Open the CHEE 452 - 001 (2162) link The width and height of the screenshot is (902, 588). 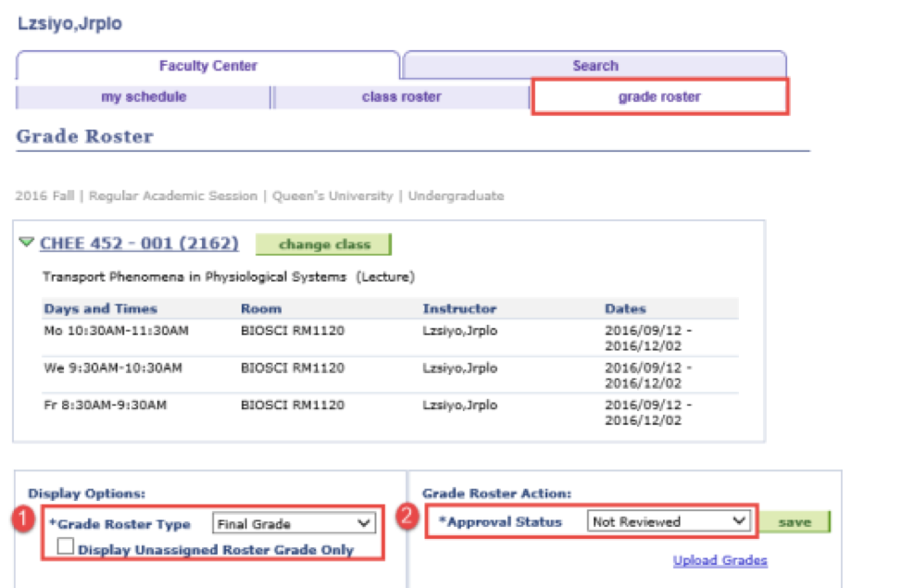click(139, 244)
